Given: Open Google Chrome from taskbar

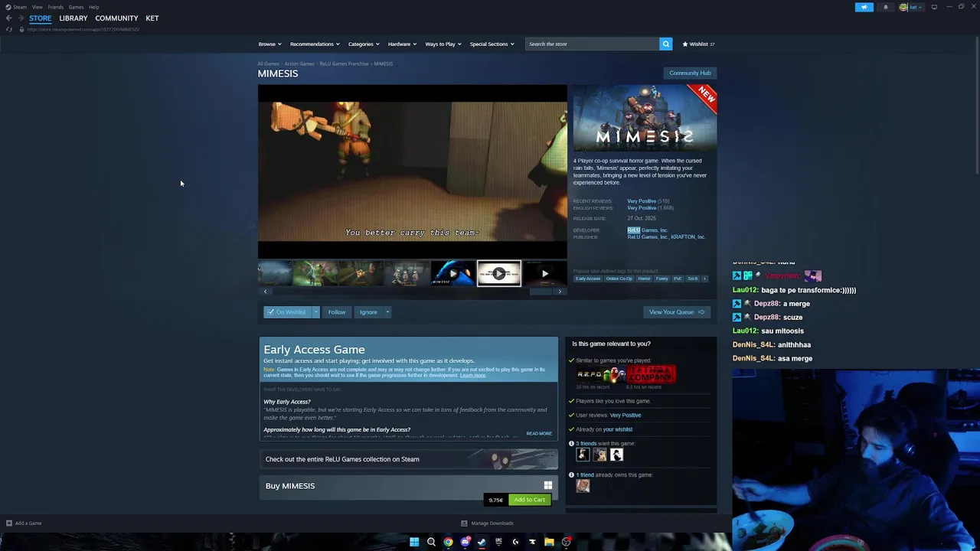Looking at the screenshot, I should click(448, 542).
